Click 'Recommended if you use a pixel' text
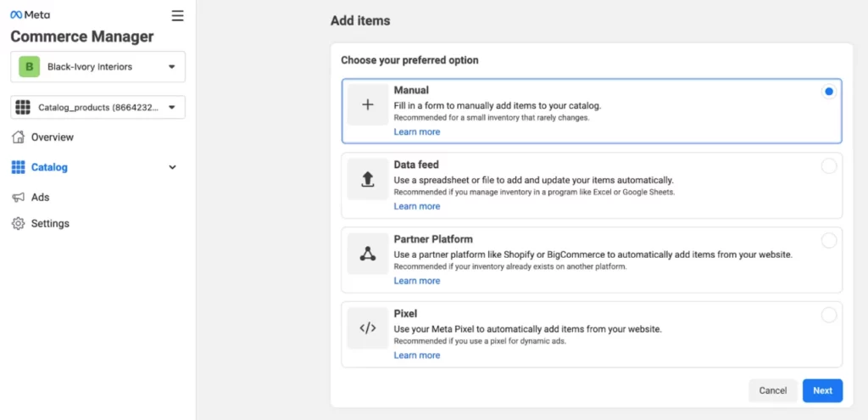 [x=480, y=341]
